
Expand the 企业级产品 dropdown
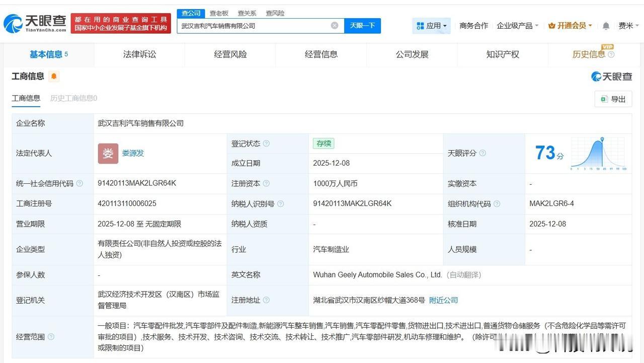click(517, 25)
